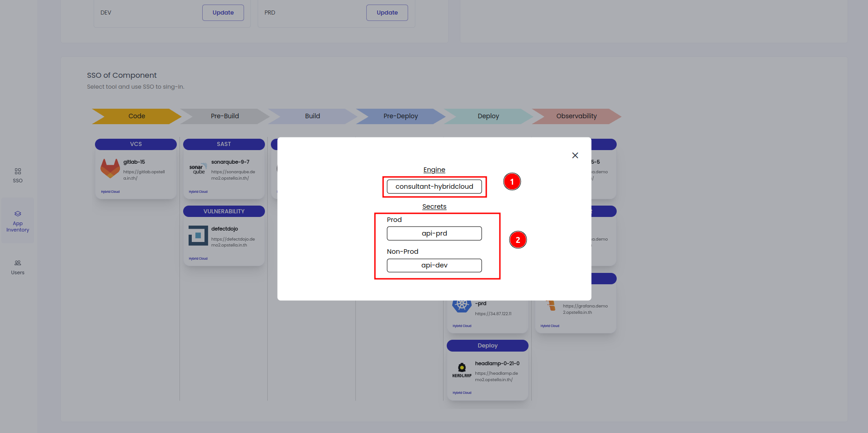This screenshot has width=868, height=433.
Task: Click the SAST category header
Action: coord(224,144)
